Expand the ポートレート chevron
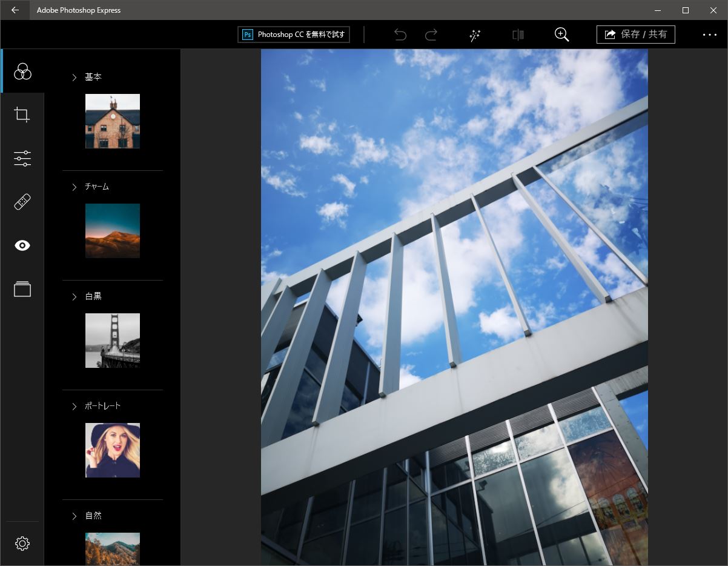The image size is (728, 566). coord(74,407)
